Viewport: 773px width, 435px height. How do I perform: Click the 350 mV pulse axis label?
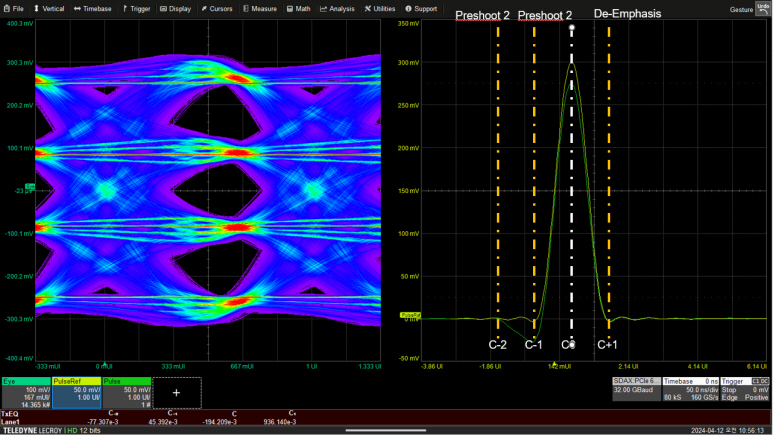coord(408,24)
